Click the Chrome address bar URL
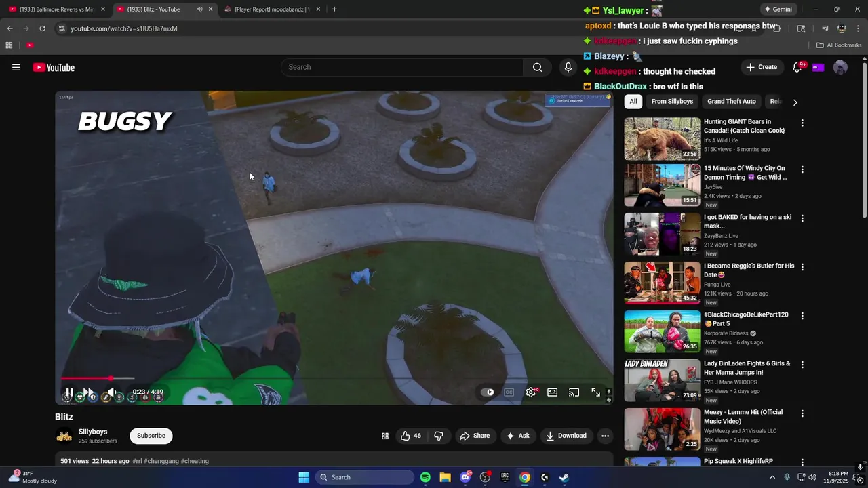The width and height of the screenshot is (868, 488). click(124, 28)
